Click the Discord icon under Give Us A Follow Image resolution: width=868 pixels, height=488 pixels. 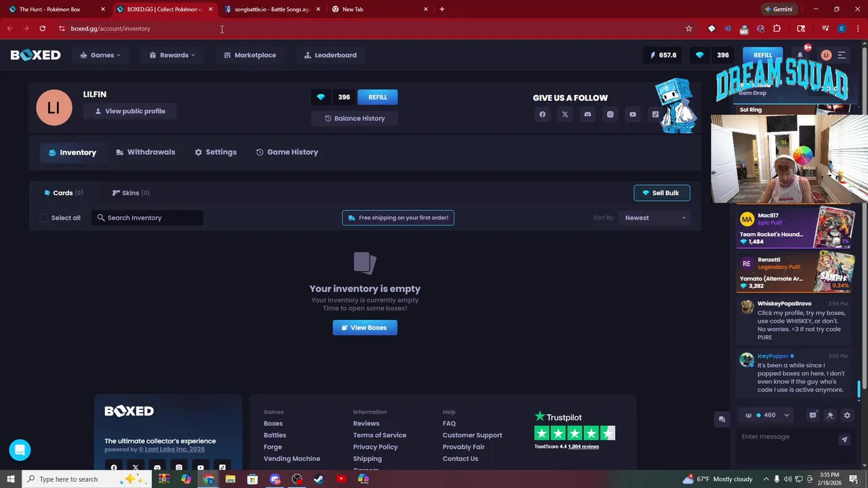(x=587, y=115)
